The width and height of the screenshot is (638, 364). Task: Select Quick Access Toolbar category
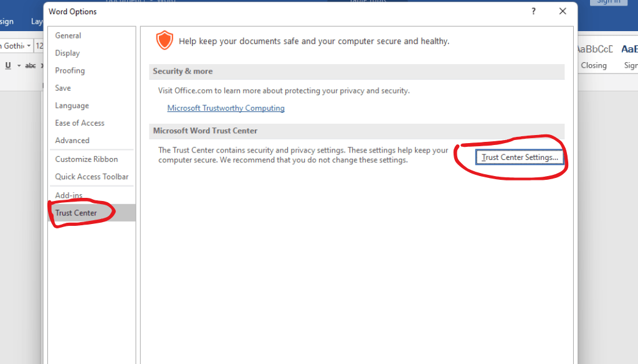(x=92, y=176)
